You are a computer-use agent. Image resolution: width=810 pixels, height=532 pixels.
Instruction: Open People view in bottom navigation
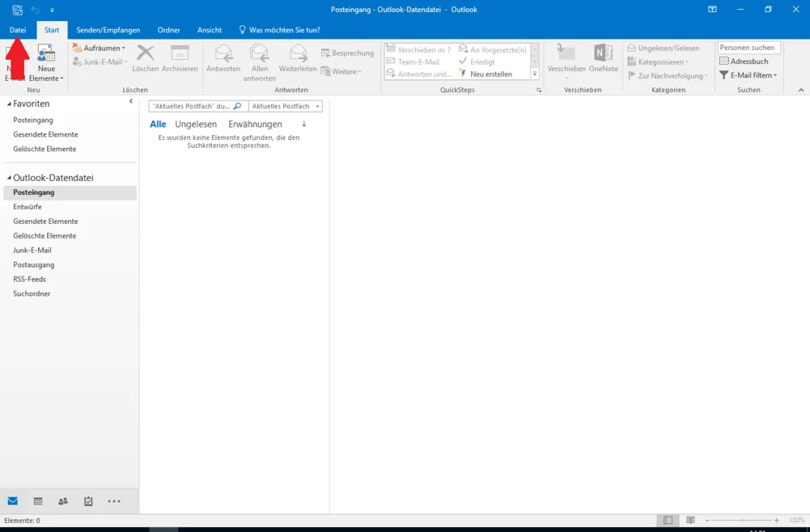[x=63, y=501]
